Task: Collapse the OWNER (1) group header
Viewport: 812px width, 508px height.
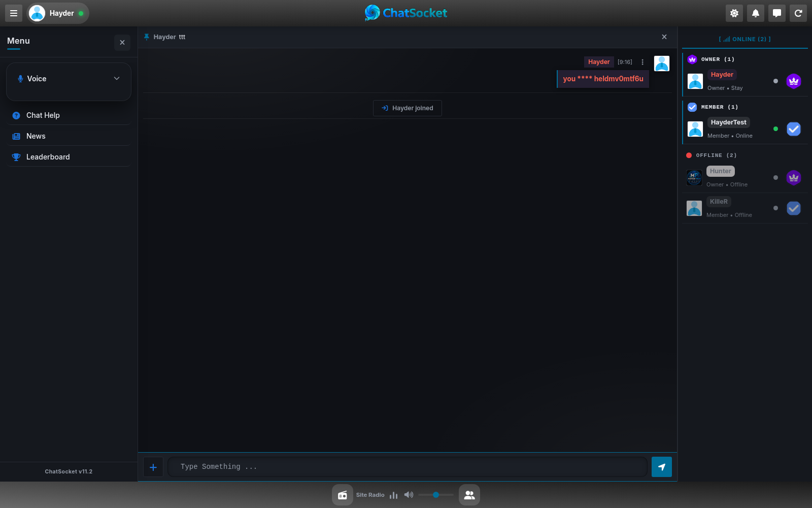Action: pyautogui.click(x=745, y=59)
